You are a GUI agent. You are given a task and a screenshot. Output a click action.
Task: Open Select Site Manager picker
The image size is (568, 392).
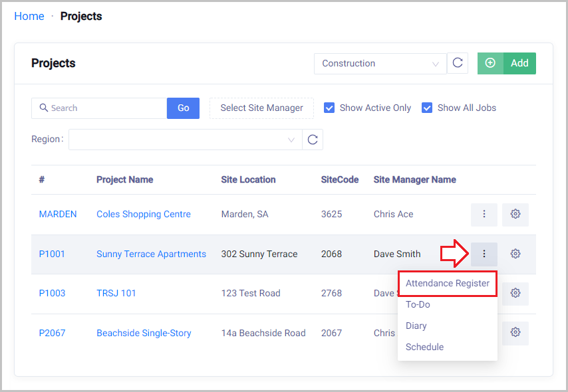point(261,108)
